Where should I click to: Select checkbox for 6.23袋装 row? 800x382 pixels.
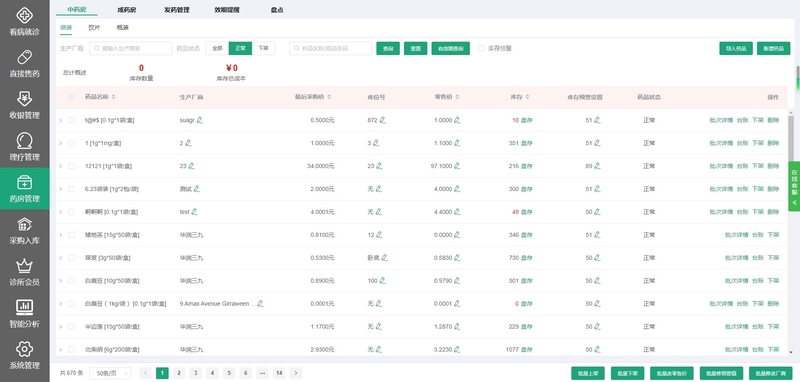(71, 189)
